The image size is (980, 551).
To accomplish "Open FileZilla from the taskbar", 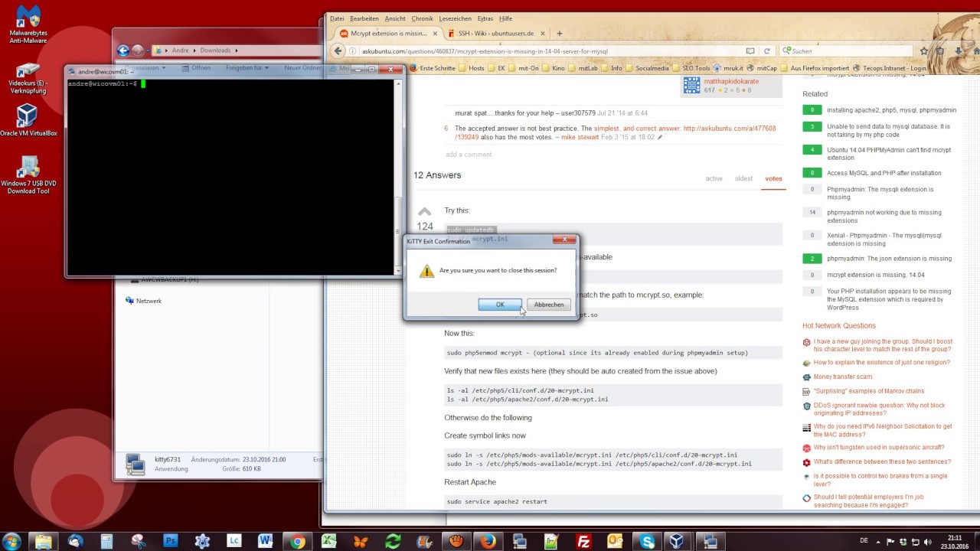I will pos(583,541).
